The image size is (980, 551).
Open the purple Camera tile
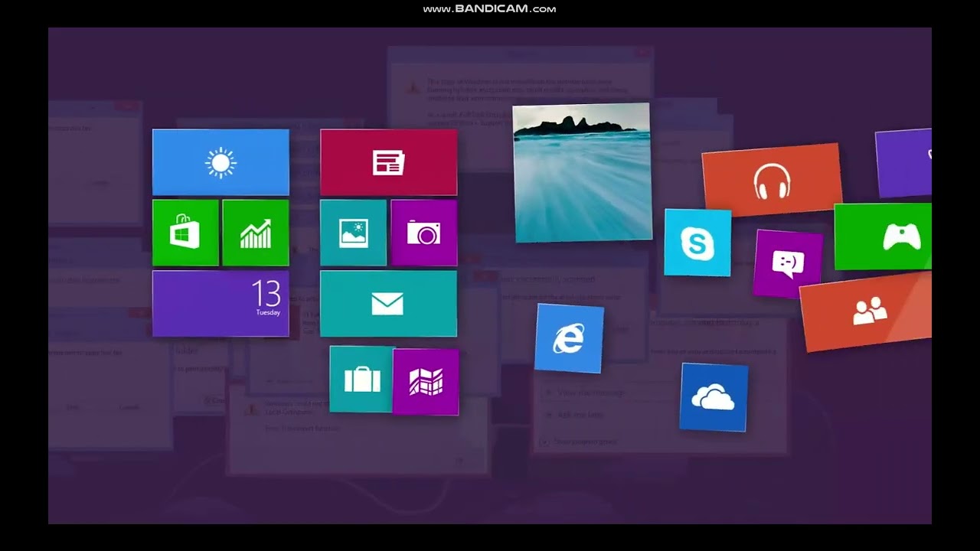pos(423,233)
